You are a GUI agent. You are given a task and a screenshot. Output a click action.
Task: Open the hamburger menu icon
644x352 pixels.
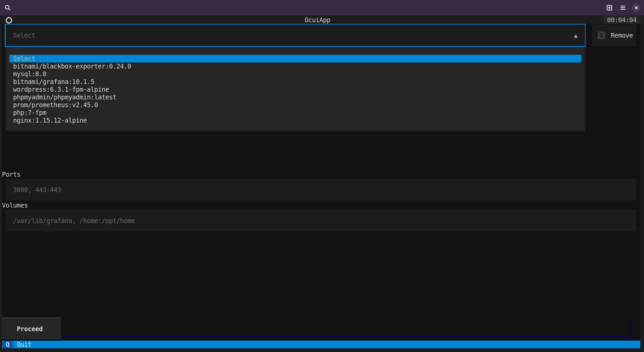tap(623, 8)
